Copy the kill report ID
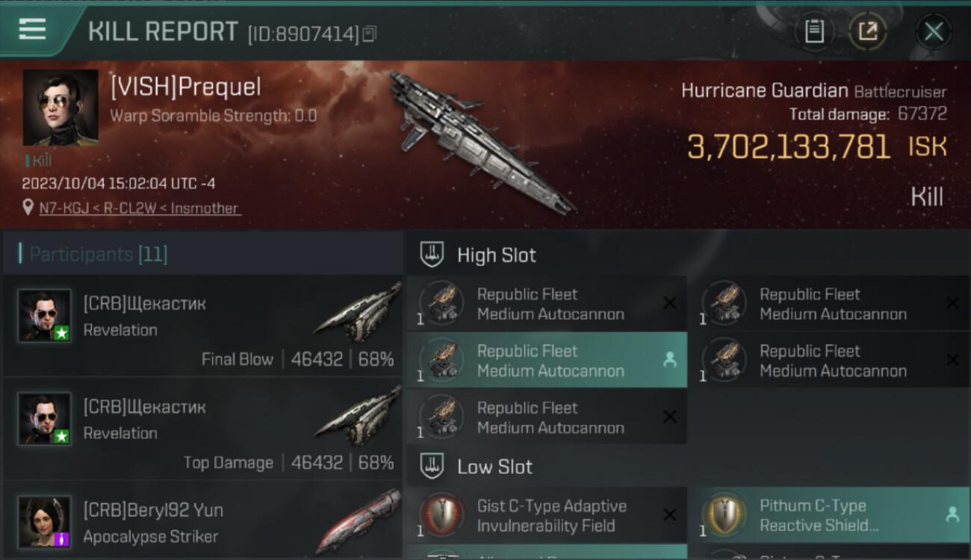This screenshot has width=971, height=560. coord(370,34)
